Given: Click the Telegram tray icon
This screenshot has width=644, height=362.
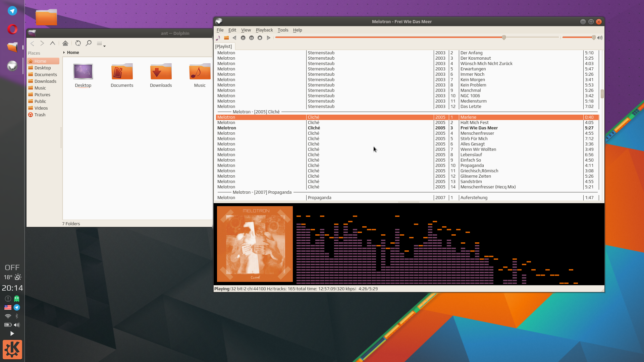Looking at the screenshot, I should (17, 307).
